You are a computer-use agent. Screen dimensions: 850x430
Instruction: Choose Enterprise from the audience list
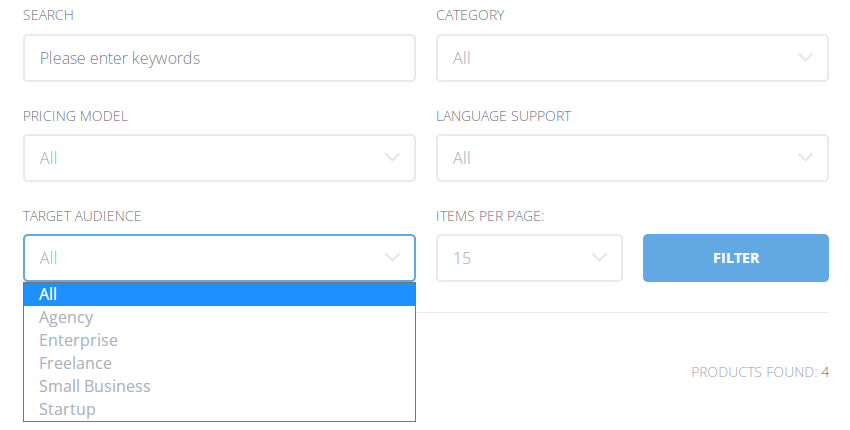[78, 340]
